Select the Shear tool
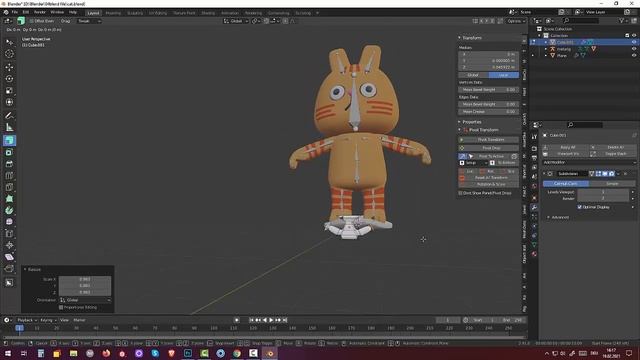Image resolution: width=640 pixels, height=360 pixels. pos(9,257)
